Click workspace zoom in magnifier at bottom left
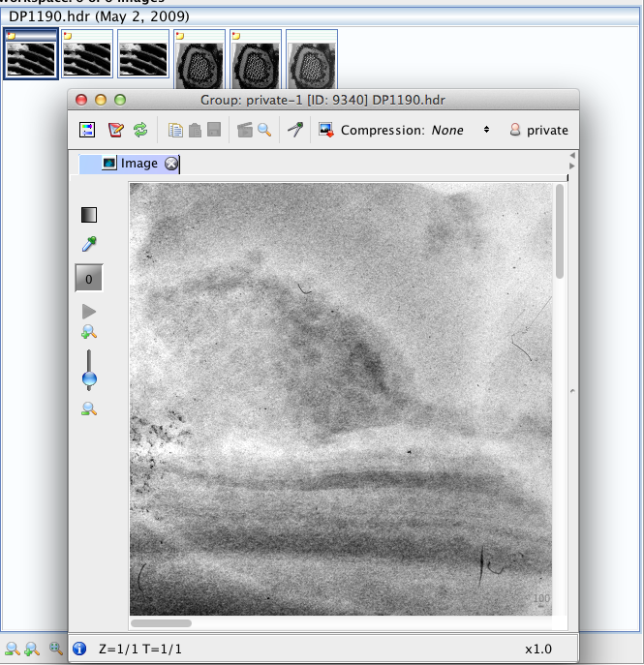 click(32, 649)
